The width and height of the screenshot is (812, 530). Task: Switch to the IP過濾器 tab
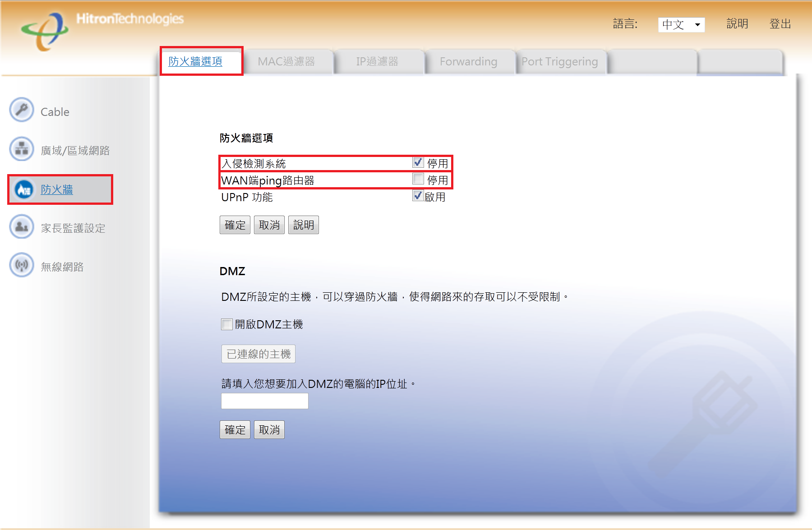pos(377,62)
